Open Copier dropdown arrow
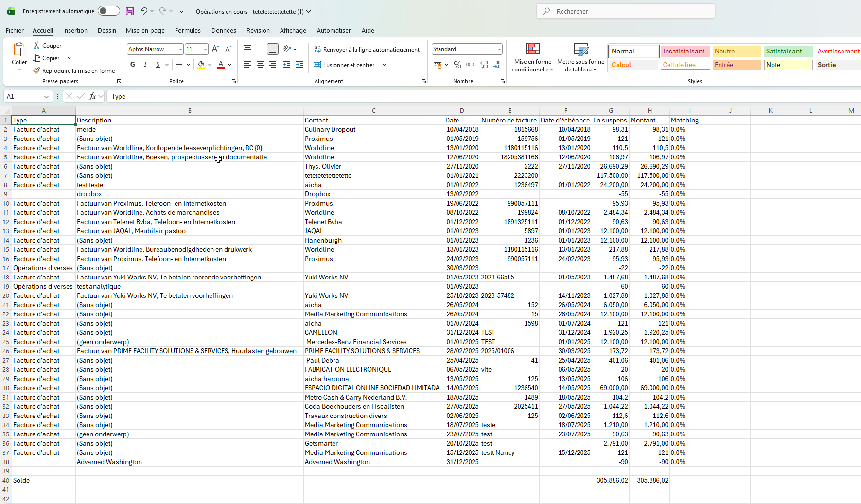The height and width of the screenshot is (504, 861). [x=69, y=58]
